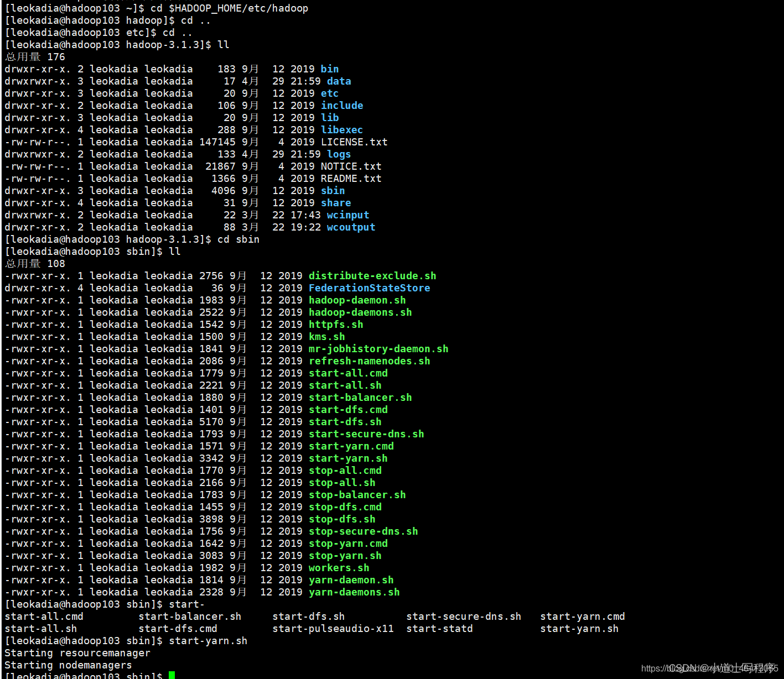Select the 'wcoutput' directory name
Image resolution: width=784 pixels, height=679 pixels.
pyautogui.click(x=351, y=227)
